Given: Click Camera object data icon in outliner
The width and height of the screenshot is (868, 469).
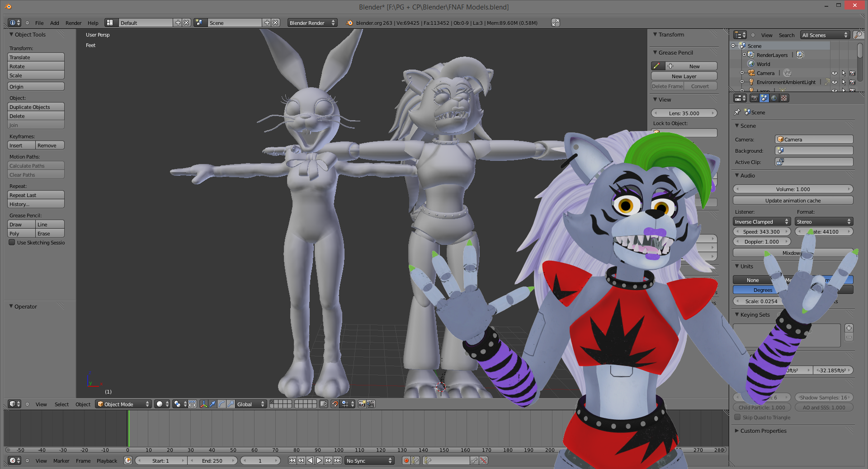Looking at the screenshot, I should coord(787,73).
